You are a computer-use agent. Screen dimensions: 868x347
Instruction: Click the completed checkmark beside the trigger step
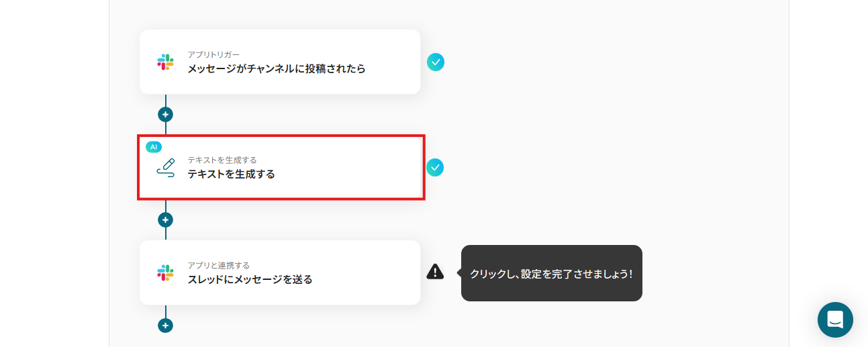tap(436, 62)
